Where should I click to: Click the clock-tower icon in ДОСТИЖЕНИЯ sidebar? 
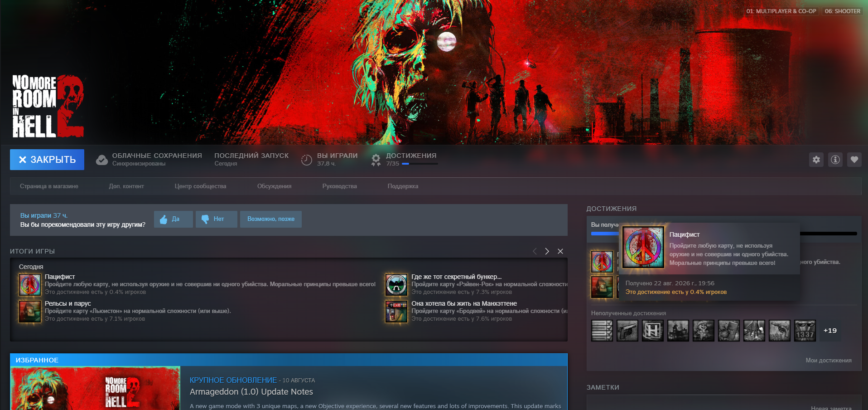pos(602,287)
